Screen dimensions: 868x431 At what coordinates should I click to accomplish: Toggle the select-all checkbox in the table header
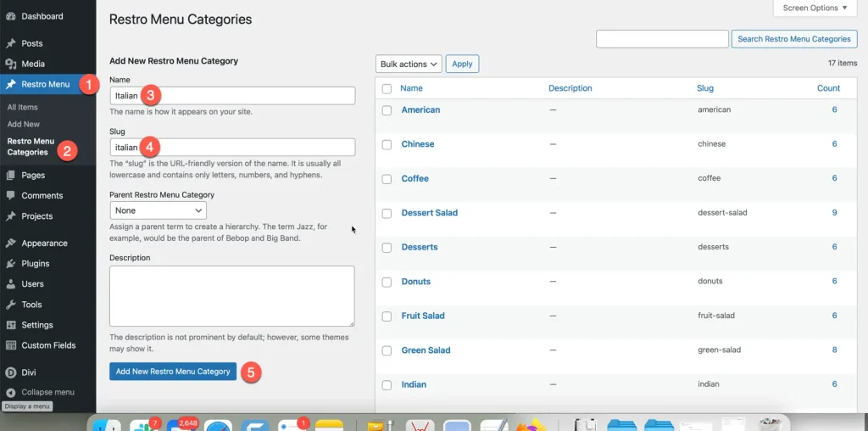387,88
